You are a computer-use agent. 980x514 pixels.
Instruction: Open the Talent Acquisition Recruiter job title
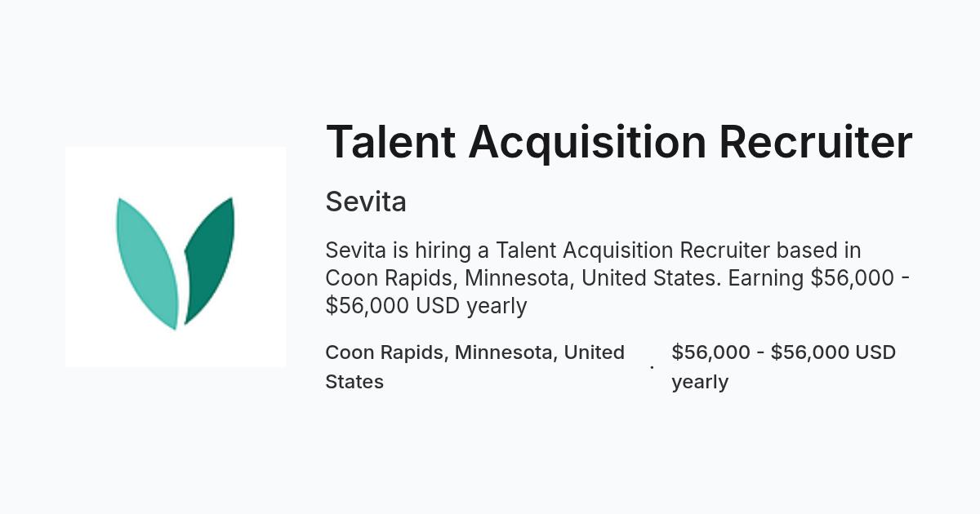619,141
